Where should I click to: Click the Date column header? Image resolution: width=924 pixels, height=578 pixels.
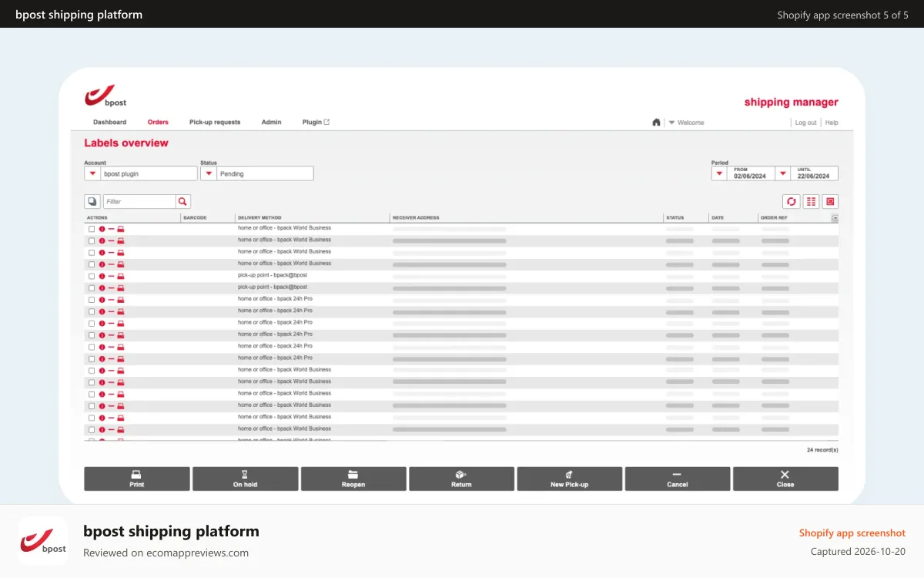pyautogui.click(x=718, y=218)
